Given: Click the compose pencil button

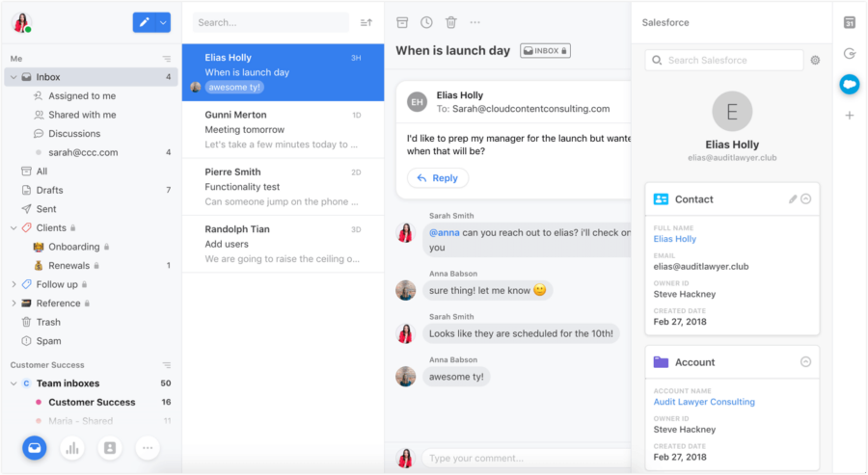Looking at the screenshot, I should coord(144,23).
